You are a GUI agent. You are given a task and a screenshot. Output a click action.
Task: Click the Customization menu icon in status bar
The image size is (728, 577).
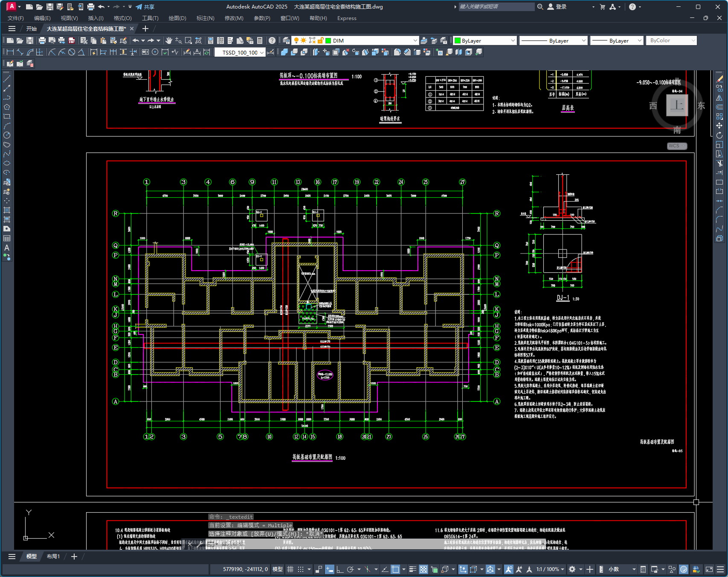(720, 569)
